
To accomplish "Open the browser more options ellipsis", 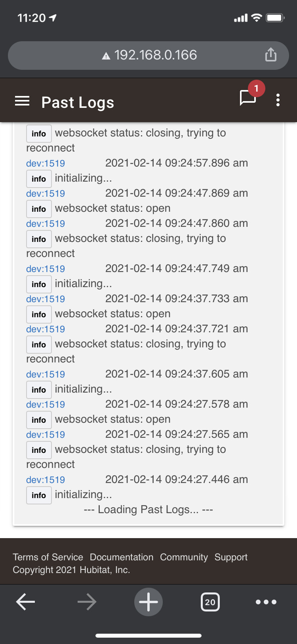I will (x=266, y=602).
